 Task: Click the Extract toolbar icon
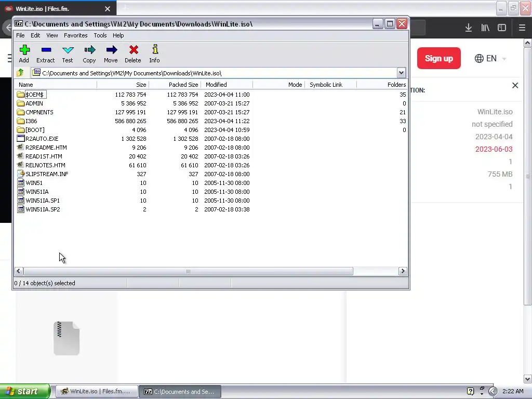click(x=46, y=50)
